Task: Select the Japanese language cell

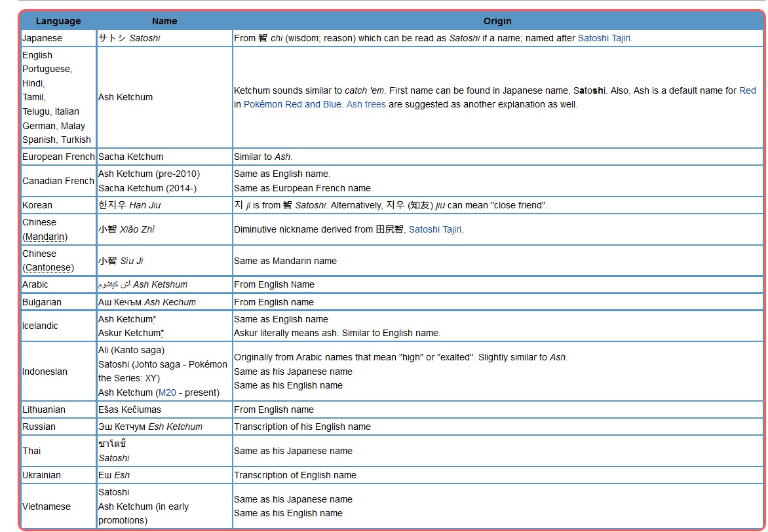Action: coord(58,38)
